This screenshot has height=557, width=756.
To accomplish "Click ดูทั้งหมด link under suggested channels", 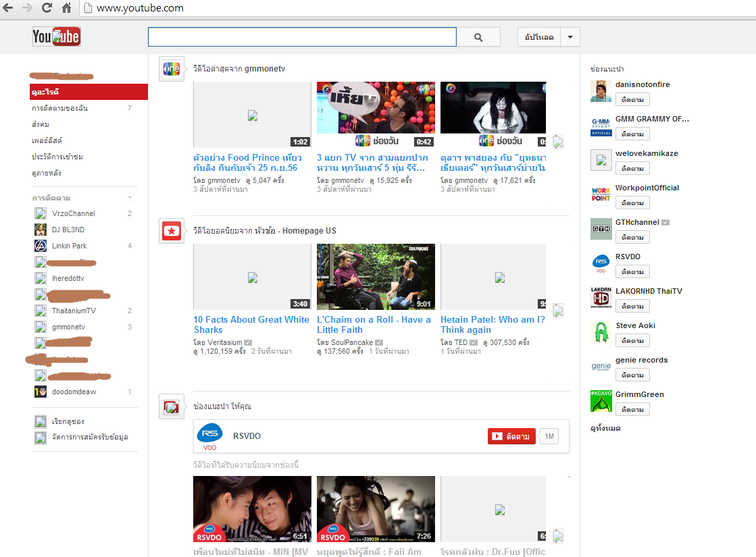I will click(x=605, y=428).
